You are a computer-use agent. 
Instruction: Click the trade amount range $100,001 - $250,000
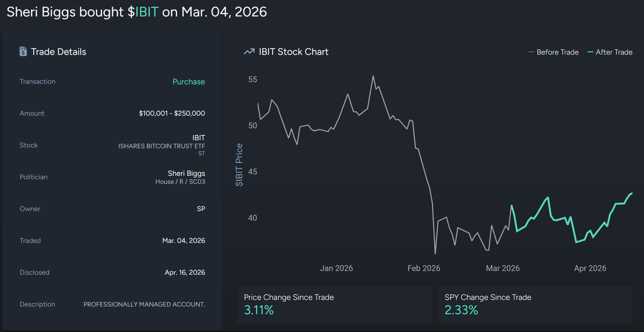click(x=172, y=113)
